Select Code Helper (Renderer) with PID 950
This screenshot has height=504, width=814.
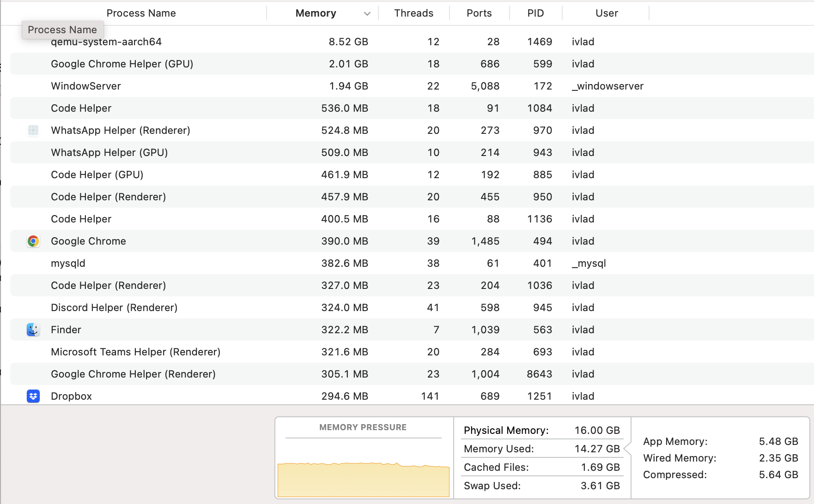[412, 197]
